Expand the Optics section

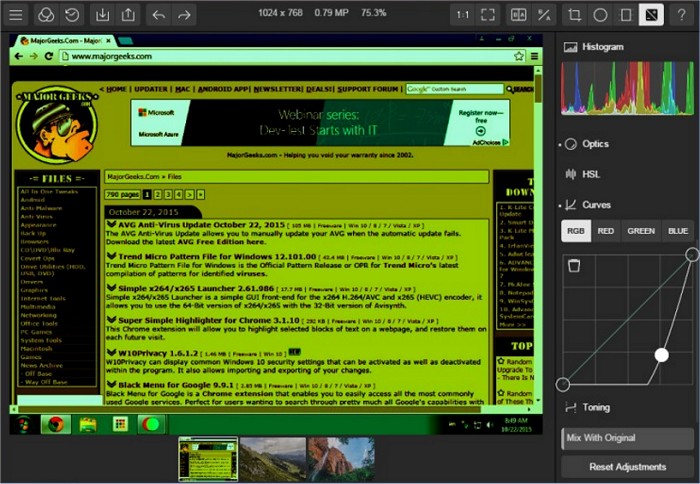(587, 144)
